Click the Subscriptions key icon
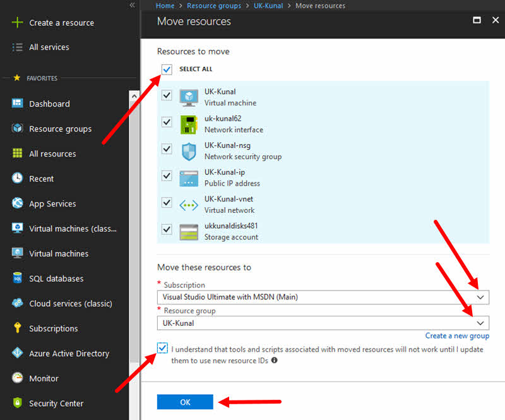 [x=18, y=328]
